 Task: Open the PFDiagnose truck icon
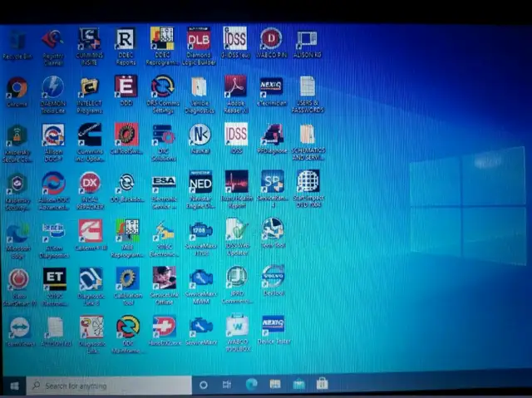click(x=272, y=135)
